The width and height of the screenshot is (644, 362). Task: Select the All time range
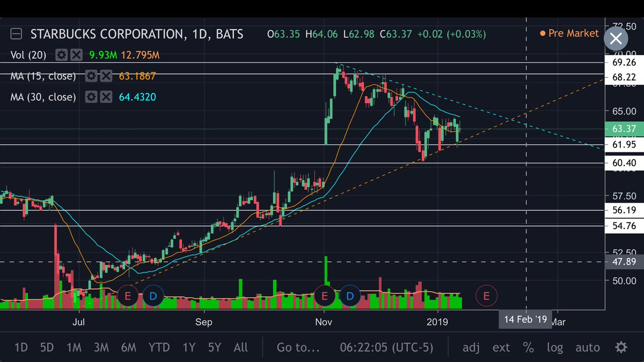tap(240, 348)
